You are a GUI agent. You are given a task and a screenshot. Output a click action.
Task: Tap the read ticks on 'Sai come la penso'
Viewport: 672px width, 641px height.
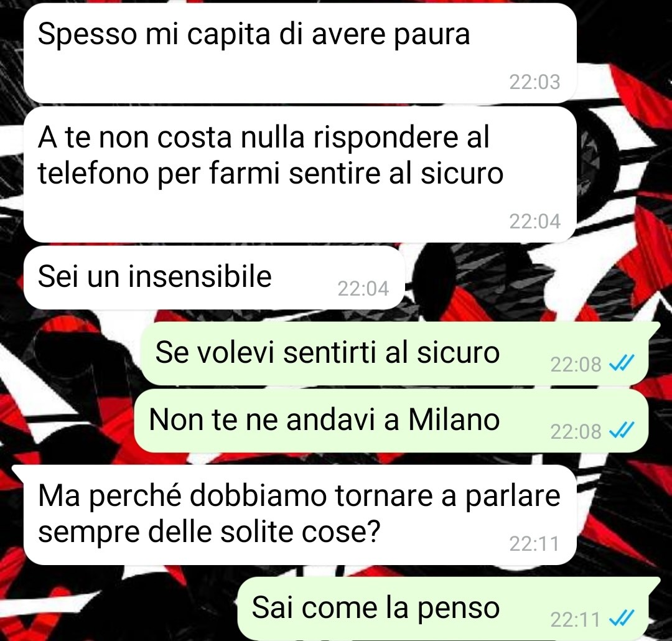(621, 618)
